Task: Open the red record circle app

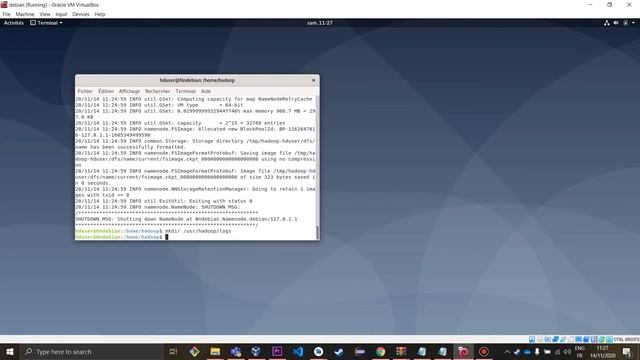Action: (x=484, y=351)
